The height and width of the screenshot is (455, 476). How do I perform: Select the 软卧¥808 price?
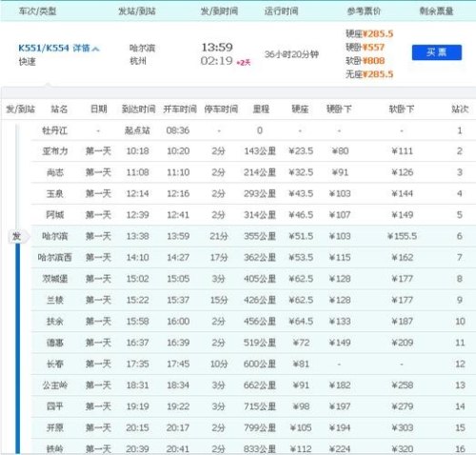(x=365, y=61)
